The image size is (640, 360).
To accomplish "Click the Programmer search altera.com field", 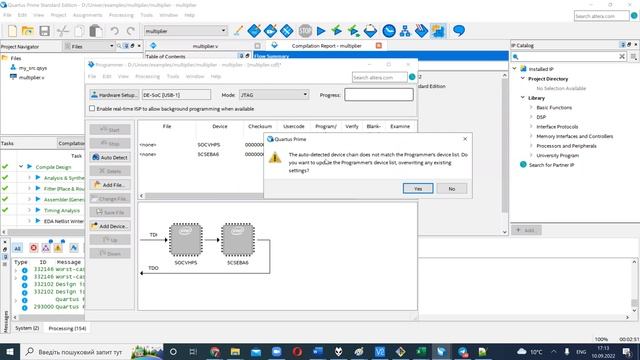I will coord(379,77).
